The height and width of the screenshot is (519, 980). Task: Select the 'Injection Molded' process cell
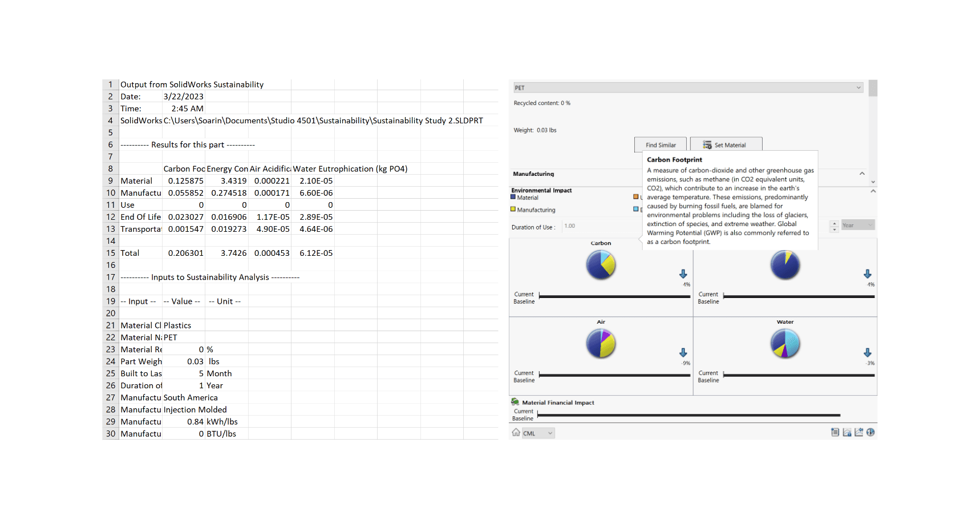pyautogui.click(x=195, y=410)
